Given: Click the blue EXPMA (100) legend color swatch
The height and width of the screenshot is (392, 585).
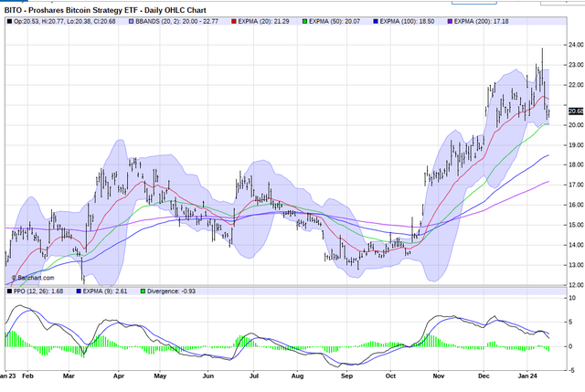Looking at the screenshot, I should (376, 22).
